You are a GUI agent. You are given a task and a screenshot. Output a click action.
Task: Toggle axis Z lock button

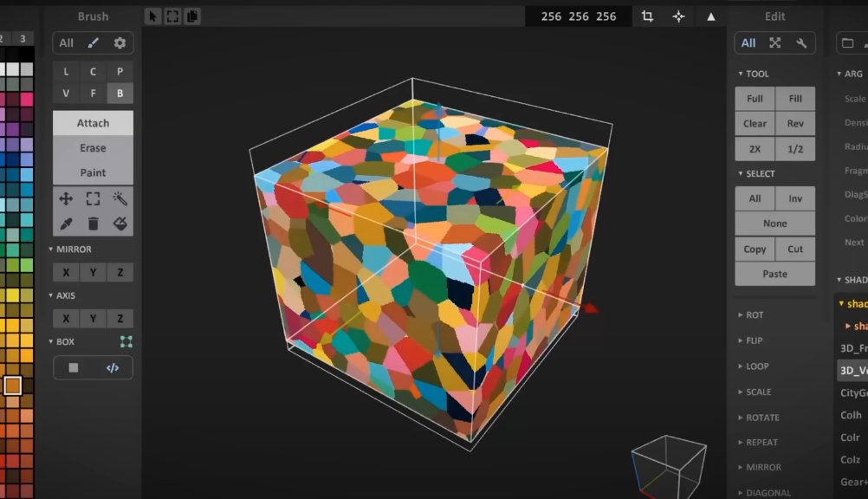(120, 319)
